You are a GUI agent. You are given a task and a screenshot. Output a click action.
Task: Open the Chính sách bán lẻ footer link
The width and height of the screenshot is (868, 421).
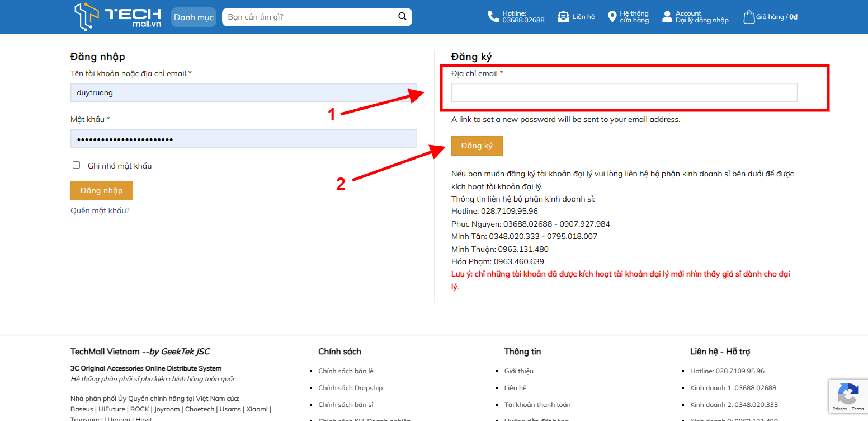[x=346, y=371]
